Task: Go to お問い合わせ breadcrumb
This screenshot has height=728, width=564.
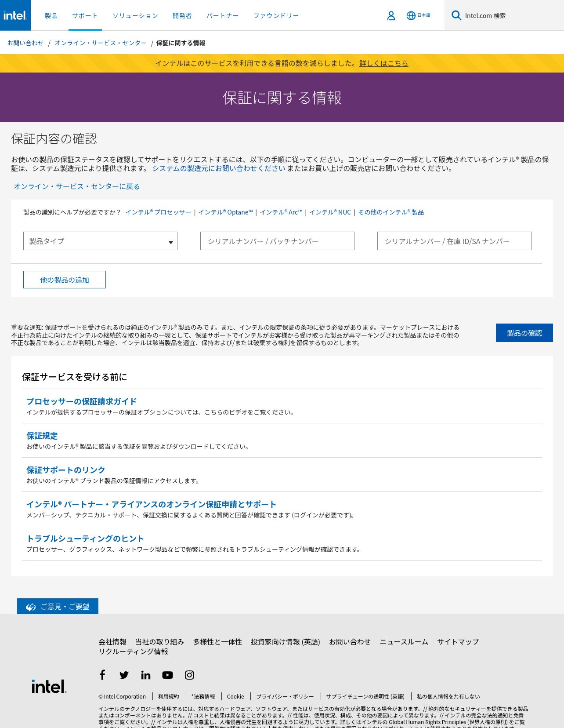Action: tap(25, 43)
